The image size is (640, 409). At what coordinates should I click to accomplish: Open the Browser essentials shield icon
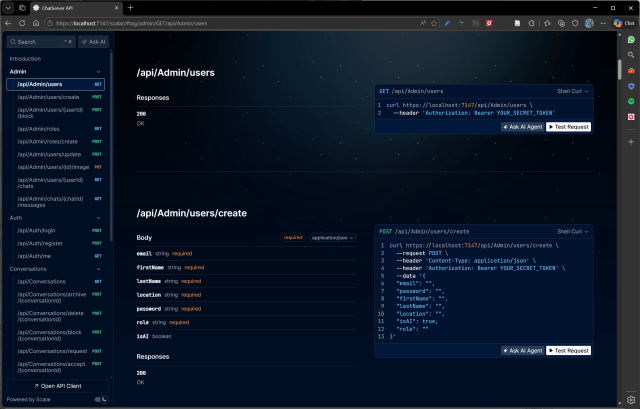click(x=575, y=23)
